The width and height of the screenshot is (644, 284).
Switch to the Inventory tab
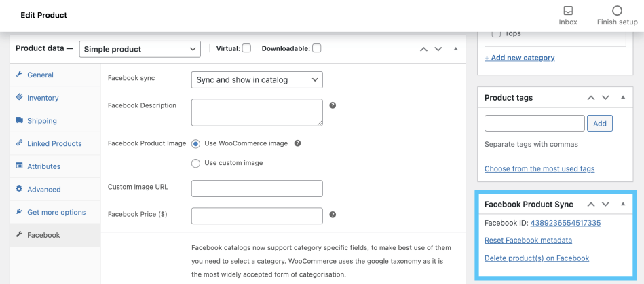point(43,98)
